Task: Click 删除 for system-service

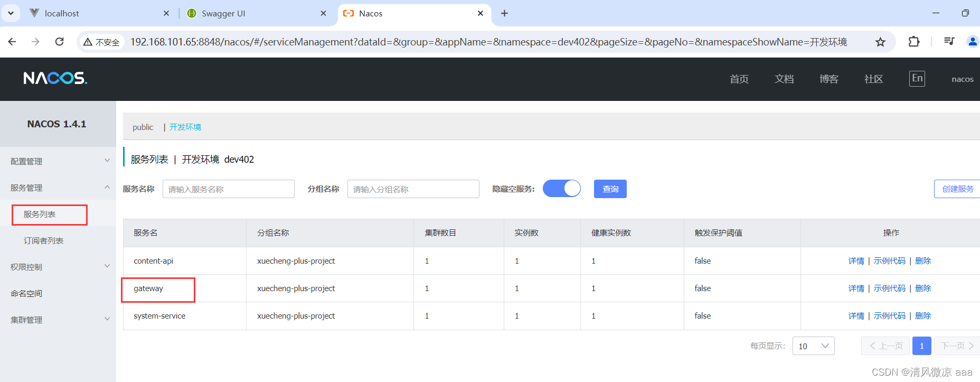Action: click(923, 316)
